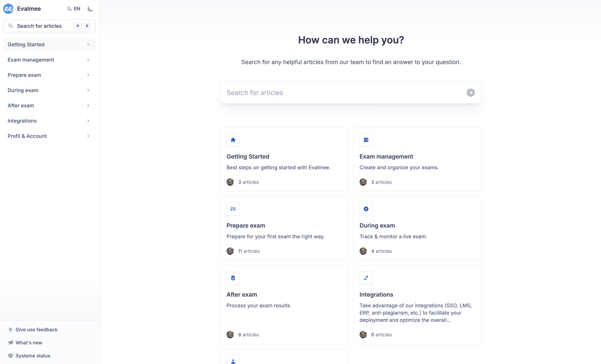Click the During exam play icon
Image resolution: width=601 pixels, height=364 pixels.
(x=366, y=209)
